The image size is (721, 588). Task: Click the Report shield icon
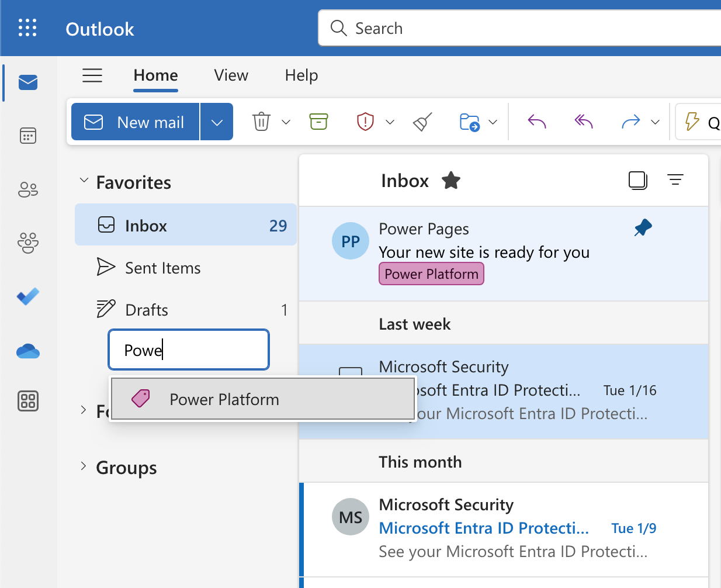tap(365, 122)
